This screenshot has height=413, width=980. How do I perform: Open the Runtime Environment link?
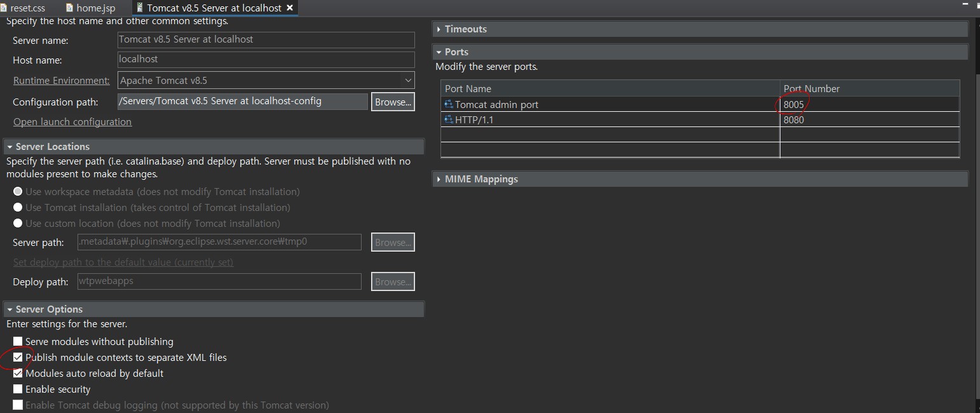pyautogui.click(x=62, y=81)
